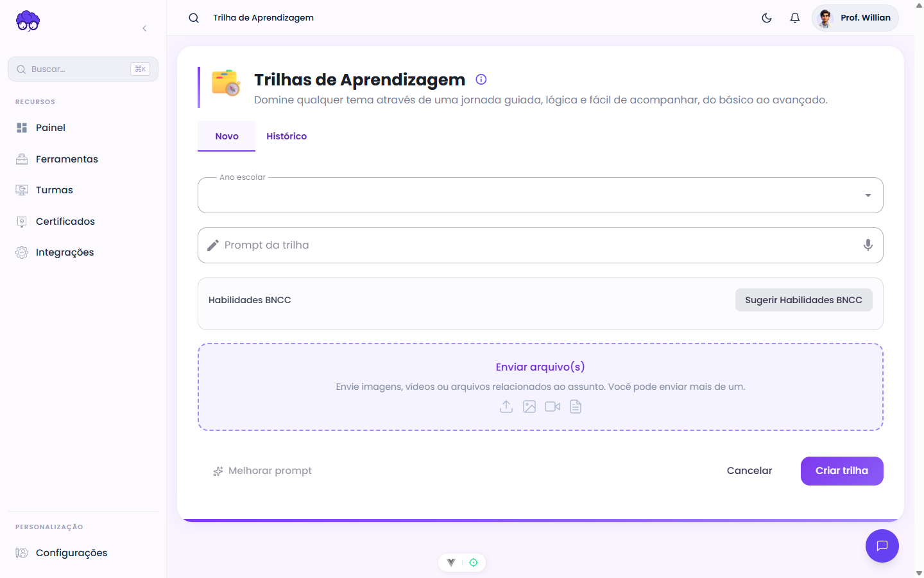Click the purple cloud app logo
Image resolution: width=924 pixels, height=578 pixels.
(x=28, y=21)
